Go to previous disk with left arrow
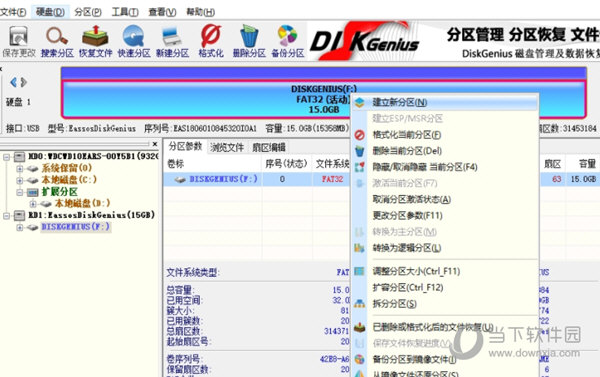The image size is (600, 377). coord(13,82)
